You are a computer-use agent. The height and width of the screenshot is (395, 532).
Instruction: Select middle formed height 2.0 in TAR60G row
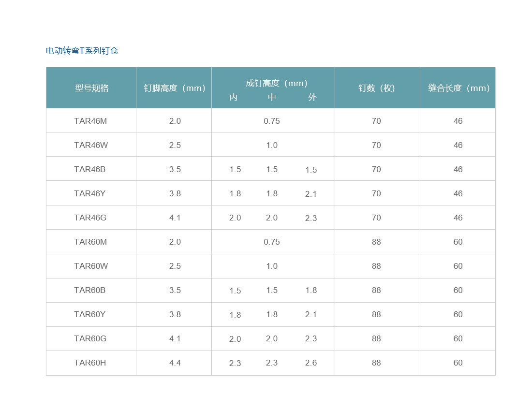click(x=272, y=339)
